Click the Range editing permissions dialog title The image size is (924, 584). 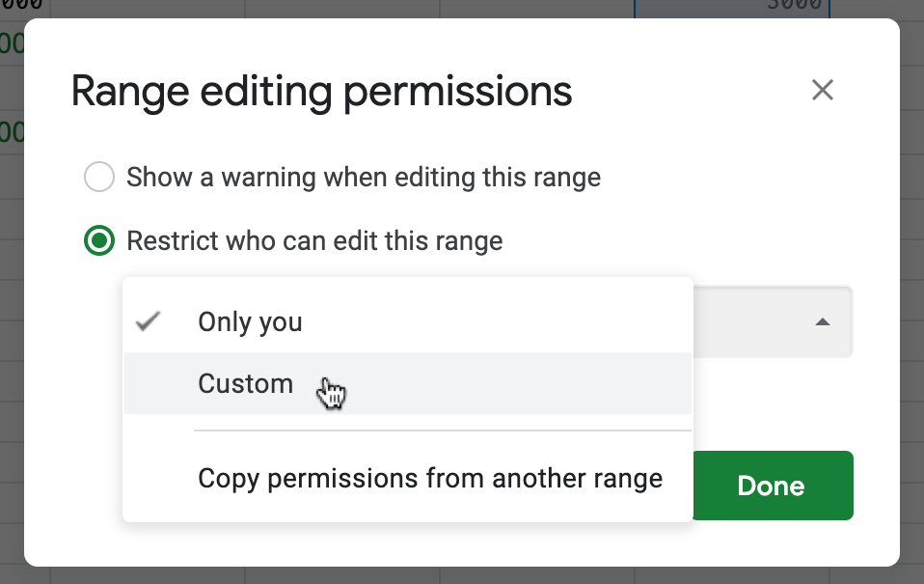(321, 92)
